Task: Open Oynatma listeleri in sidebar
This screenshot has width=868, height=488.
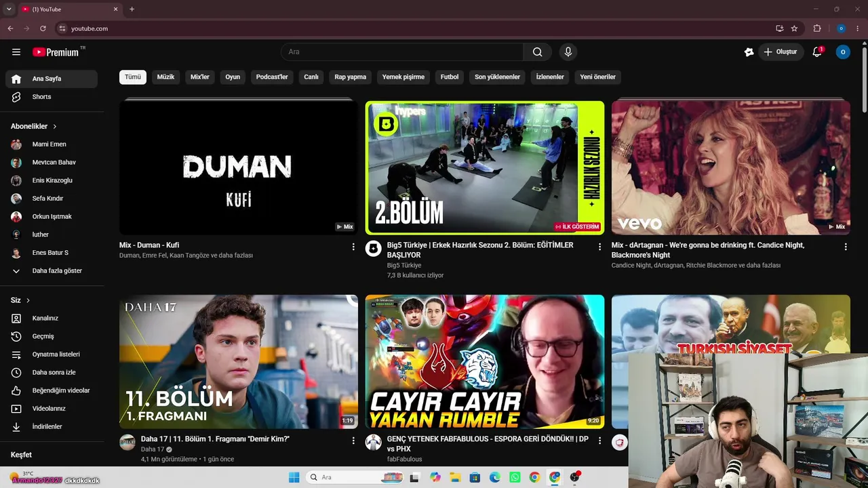Action: click(x=52, y=354)
